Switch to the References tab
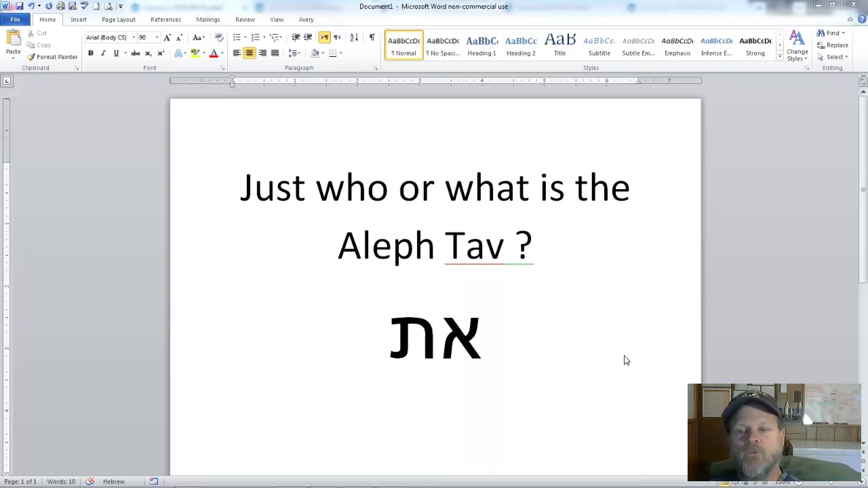 [165, 20]
